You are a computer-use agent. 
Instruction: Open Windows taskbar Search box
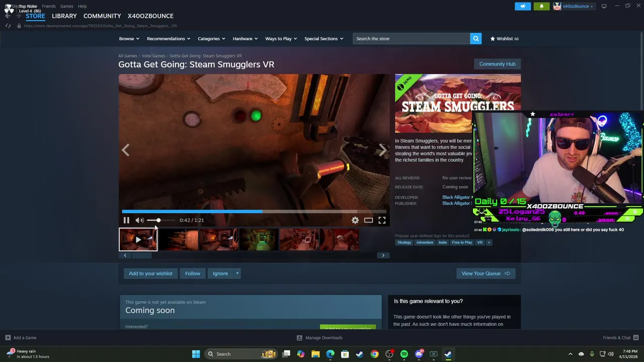click(242, 354)
